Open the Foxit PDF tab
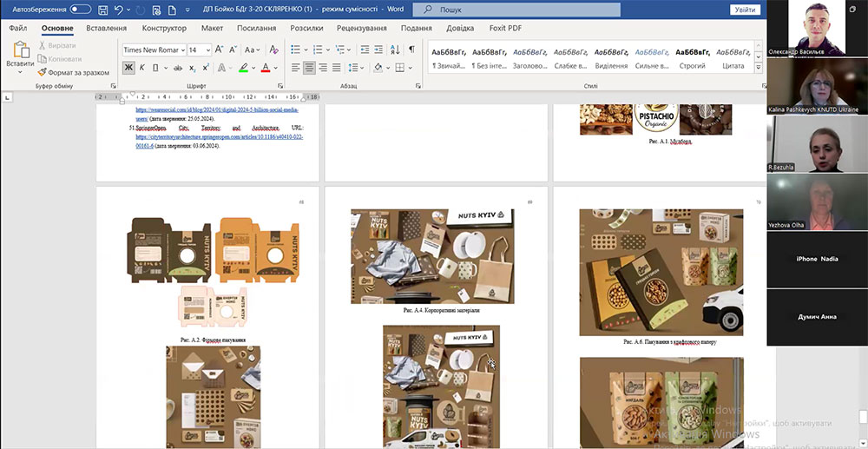 pos(505,29)
